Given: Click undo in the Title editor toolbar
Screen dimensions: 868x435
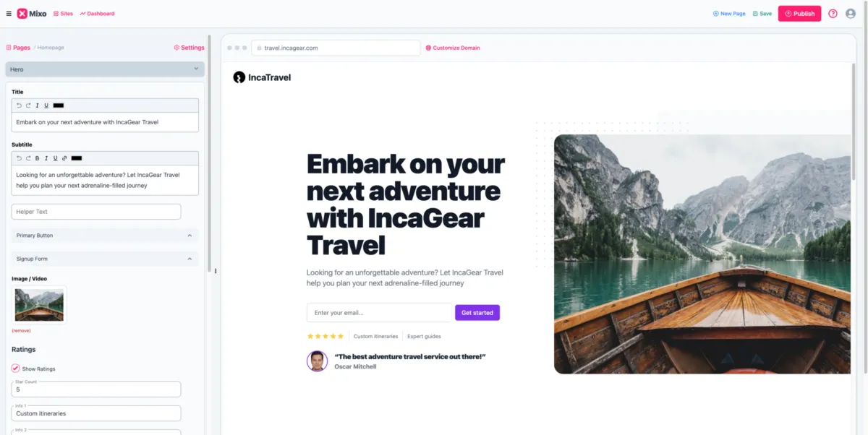Looking at the screenshot, I should [20, 105].
